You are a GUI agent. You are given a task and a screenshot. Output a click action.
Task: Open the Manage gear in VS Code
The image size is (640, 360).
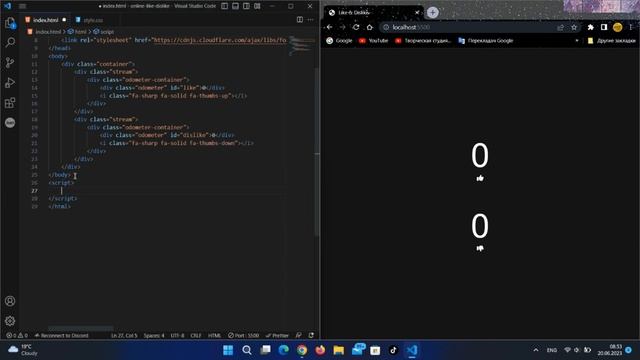coord(10,321)
